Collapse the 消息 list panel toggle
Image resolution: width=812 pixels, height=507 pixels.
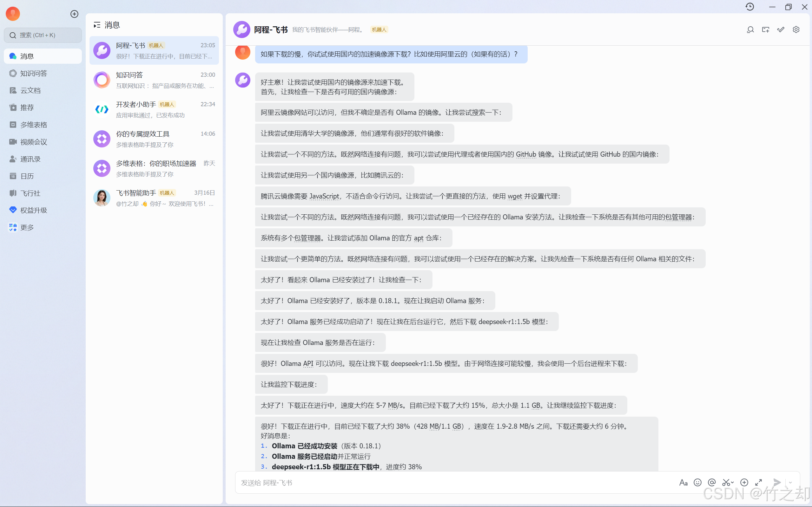pyautogui.click(x=97, y=25)
